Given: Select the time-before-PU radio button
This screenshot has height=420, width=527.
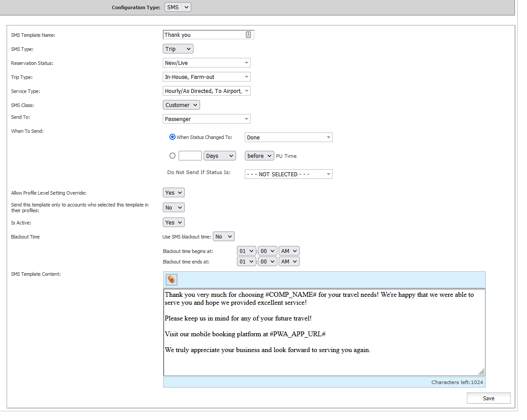Looking at the screenshot, I should pyautogui.click(x=172, y=156).
